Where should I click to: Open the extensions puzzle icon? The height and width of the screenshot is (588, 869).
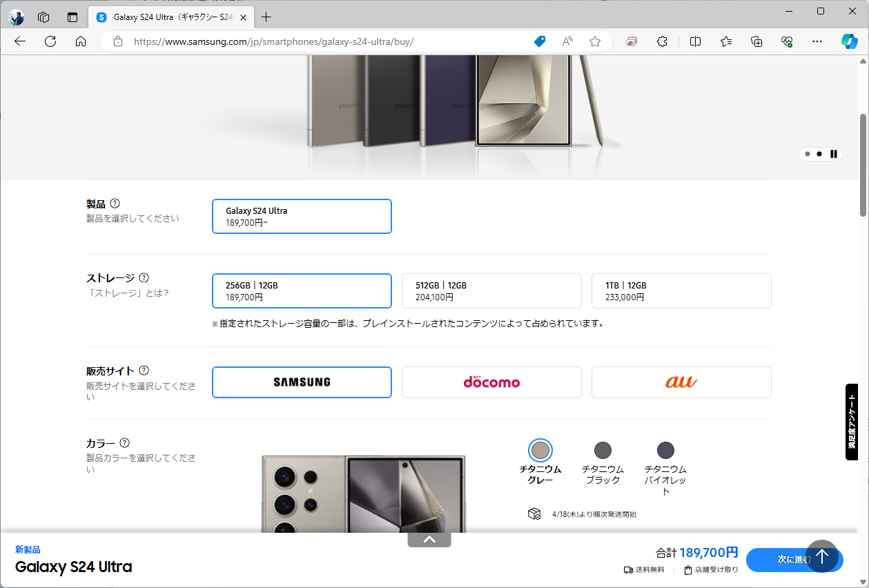[662, 41]
